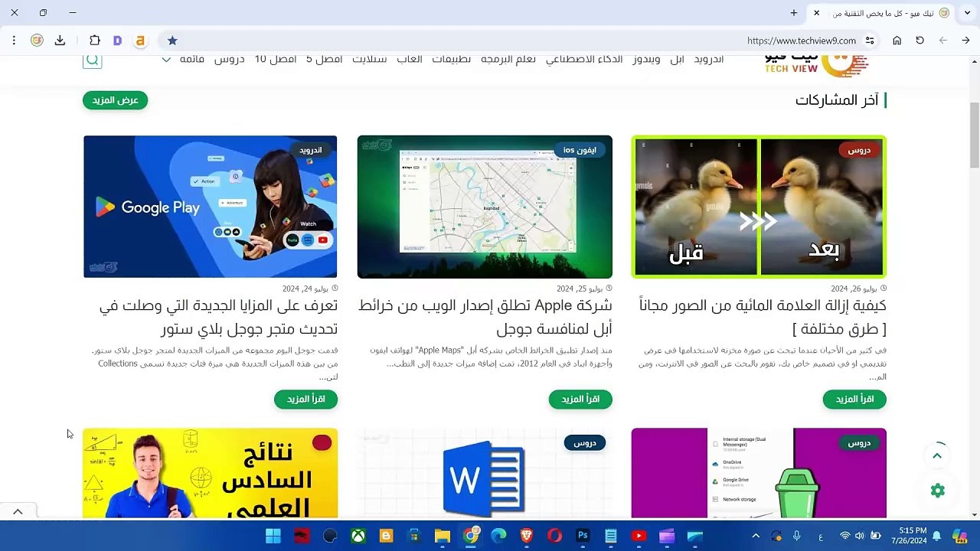Open the نتائج السادس العلمي thumbnail
The image size is (980, 551).
click(211, 473)
